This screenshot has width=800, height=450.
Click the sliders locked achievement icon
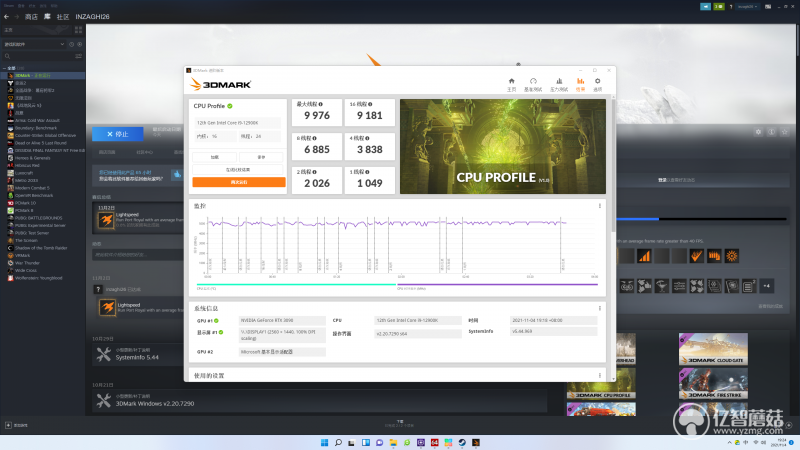(679, 286)
